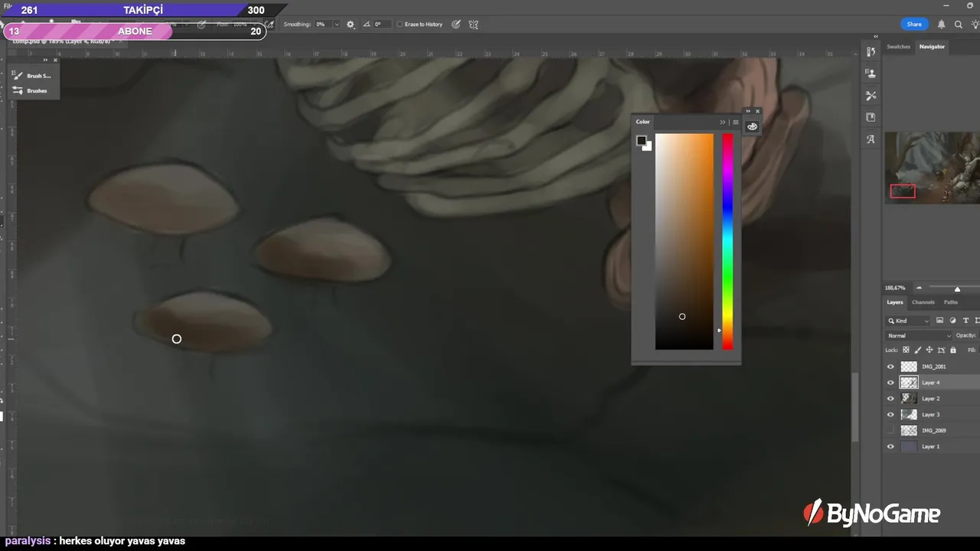Close the palette icon panel
The image size is (980, 551).
point(758,111)
